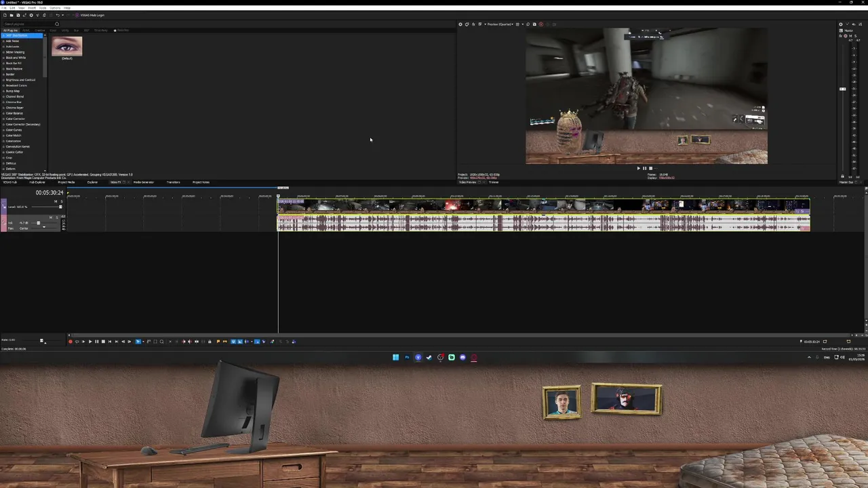Viewport: 868px width, 488px height.
Task: Open Steam from the taskbar
Action: (429, 357)
